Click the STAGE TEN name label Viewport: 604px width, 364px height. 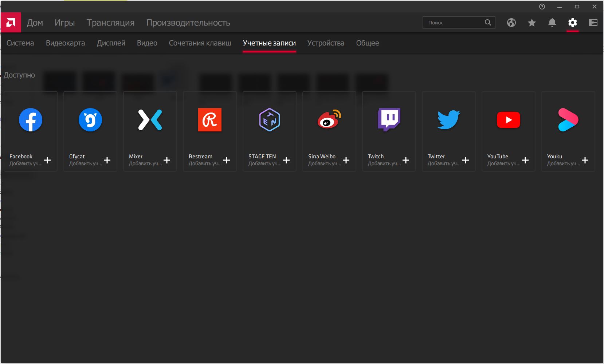262,157
